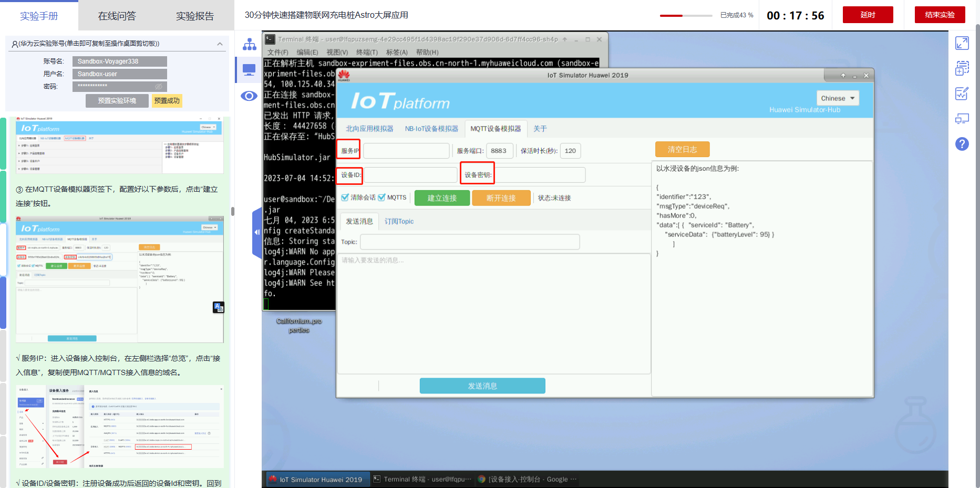Screen dimensions: 980x488
Task: Expand the lab desktop to fullscreen
Action: (962, 43)
